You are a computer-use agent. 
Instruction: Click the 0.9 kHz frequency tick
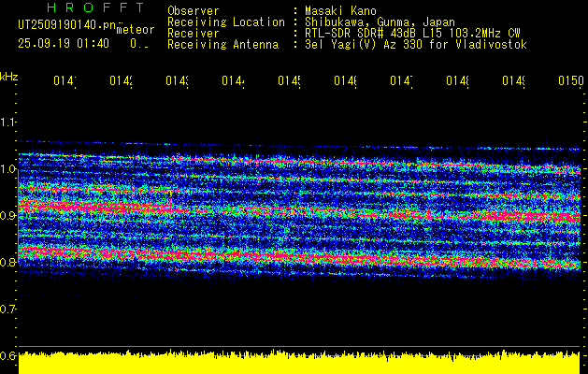8,215
